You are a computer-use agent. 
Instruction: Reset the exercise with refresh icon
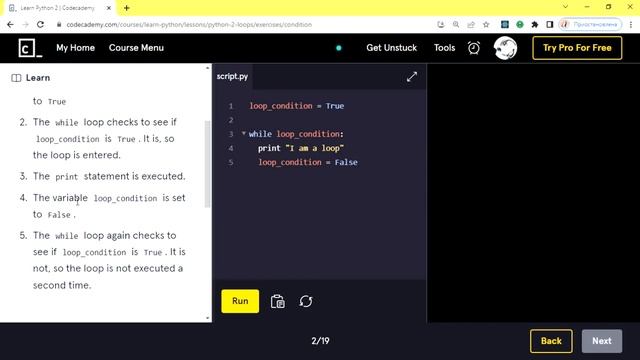tap(306, 302)
